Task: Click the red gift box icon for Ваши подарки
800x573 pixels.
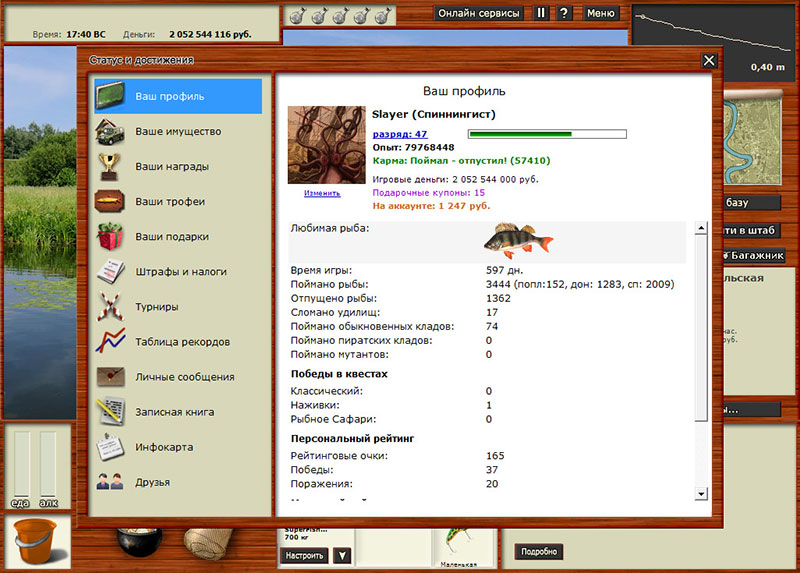Action: 110,236
